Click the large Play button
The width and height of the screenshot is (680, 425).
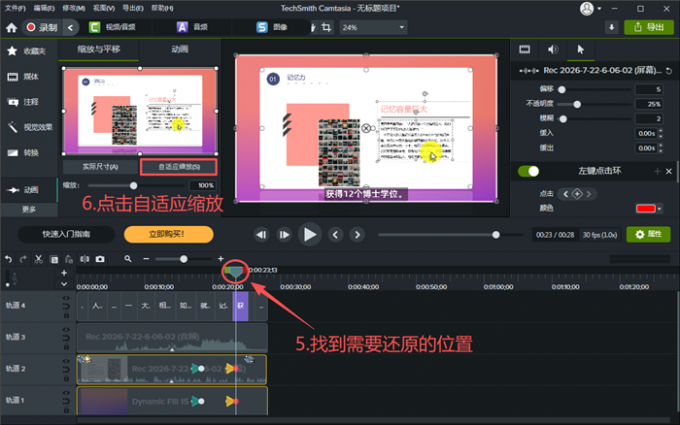point(310,235)
